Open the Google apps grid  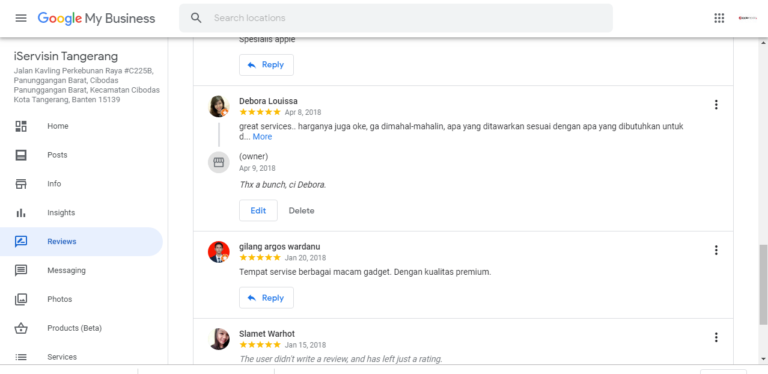click(x=719, y=18)
